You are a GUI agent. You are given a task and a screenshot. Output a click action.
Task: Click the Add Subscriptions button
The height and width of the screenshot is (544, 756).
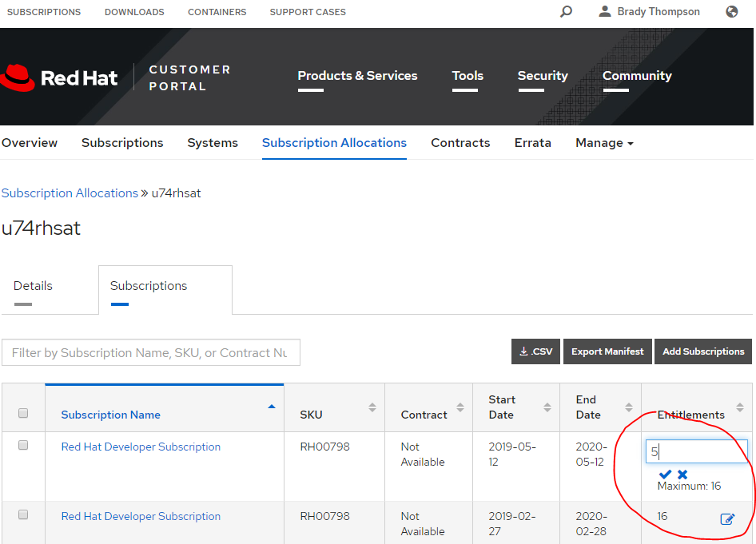[x=703, y=351]
